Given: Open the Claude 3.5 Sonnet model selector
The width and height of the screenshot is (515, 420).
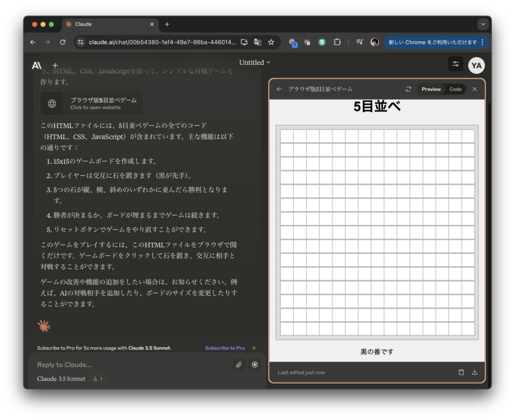Looking at the screenshot, I should (61, 379).
